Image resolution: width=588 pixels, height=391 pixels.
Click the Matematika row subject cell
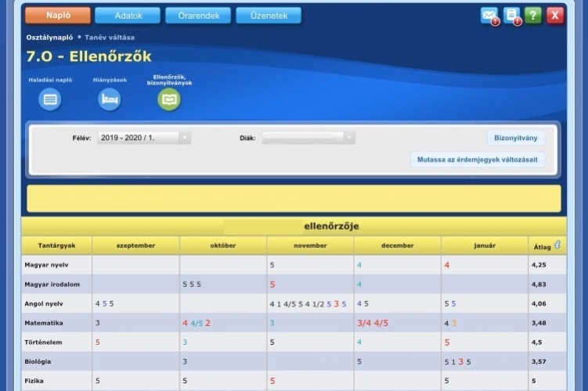point(56,322)
